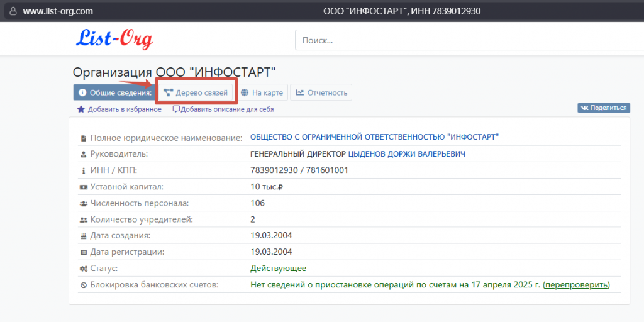This screenshot has width=644, height=322.
Task: Click the padlock icon in address bar
Action: 14,11
